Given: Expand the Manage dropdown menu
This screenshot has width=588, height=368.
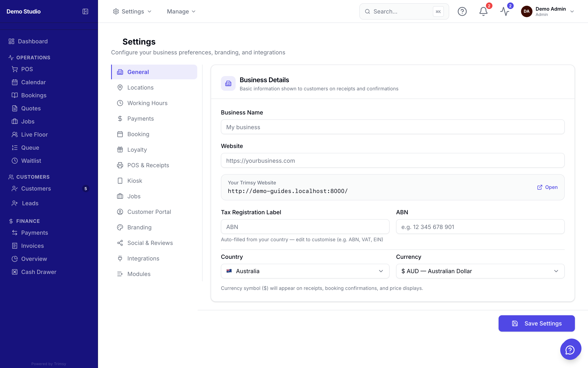Looking at the screenshot, I should coord(181,11).
